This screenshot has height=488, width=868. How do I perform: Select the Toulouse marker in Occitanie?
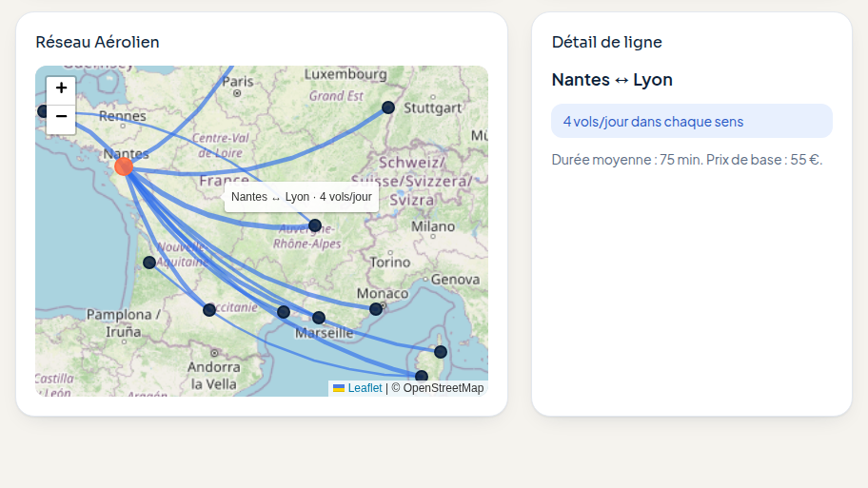pyautogui.click(x=209, y=310)
